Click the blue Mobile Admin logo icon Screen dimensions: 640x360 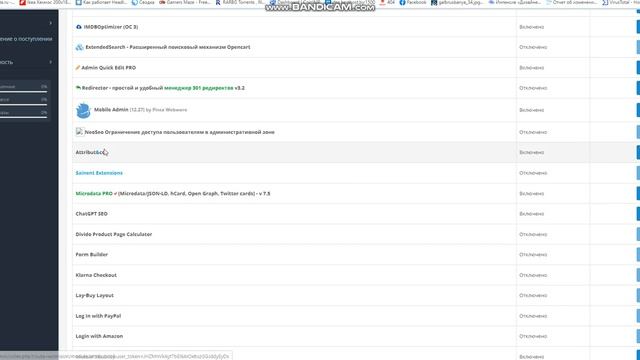point(83,110)
